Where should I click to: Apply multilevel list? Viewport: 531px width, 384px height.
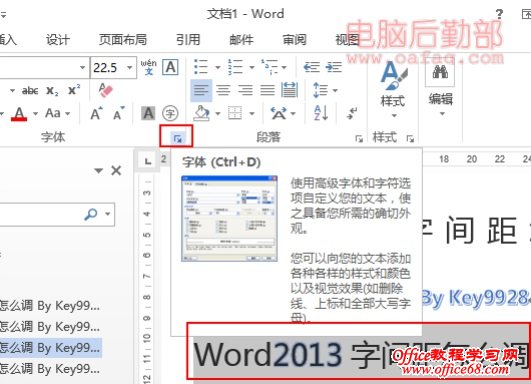click(x=270, y=67)
